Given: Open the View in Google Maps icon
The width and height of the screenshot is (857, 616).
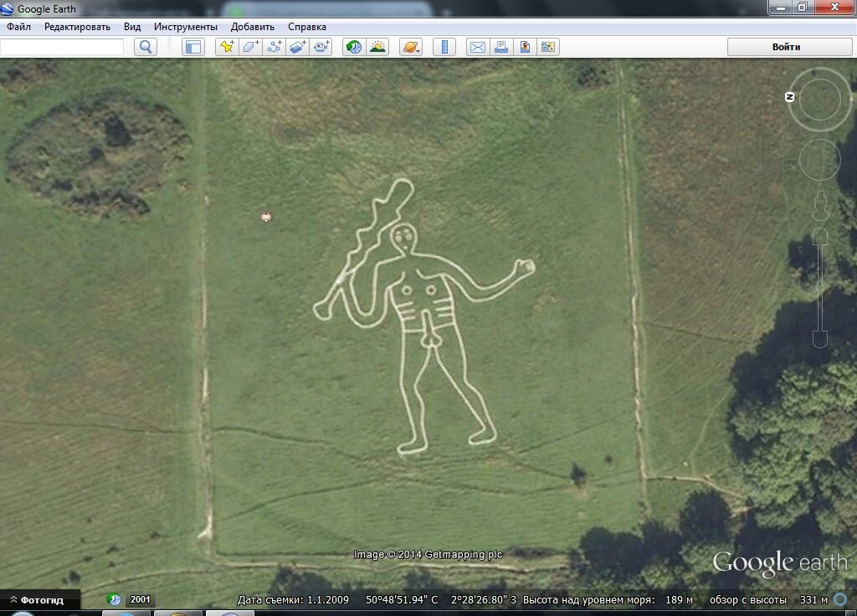Looking at the screenshot, I should (x=524, y=47).
